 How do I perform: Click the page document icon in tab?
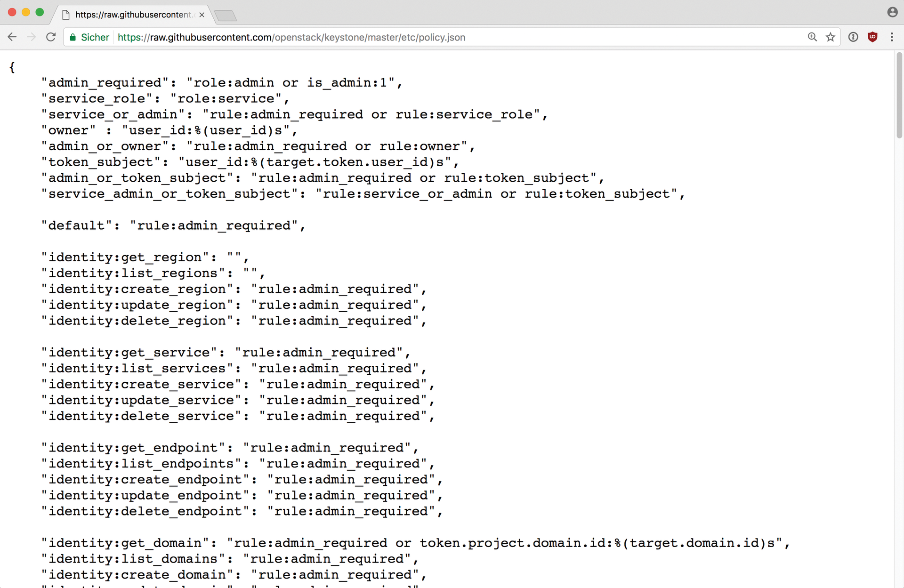click(x=66, y=15)
